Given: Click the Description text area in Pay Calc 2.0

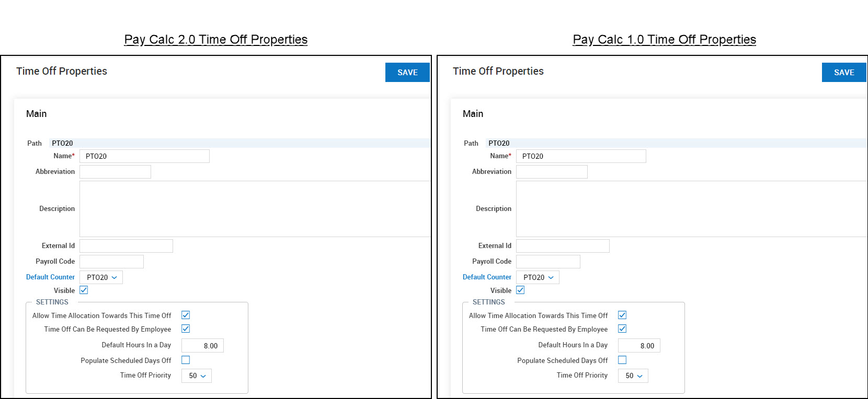Looking at the screenshot, I should click(x=254, y=209).
